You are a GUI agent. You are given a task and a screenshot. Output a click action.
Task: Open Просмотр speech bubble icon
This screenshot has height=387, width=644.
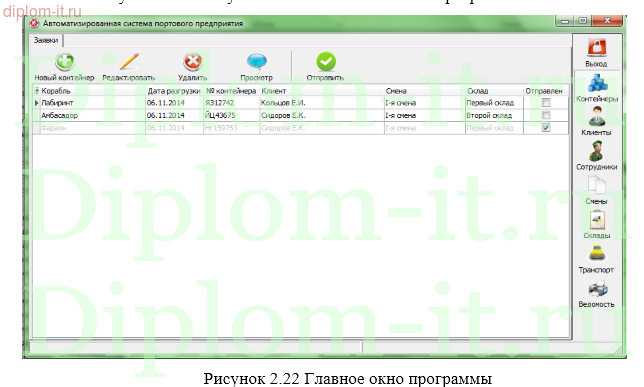tap(257, 62)
